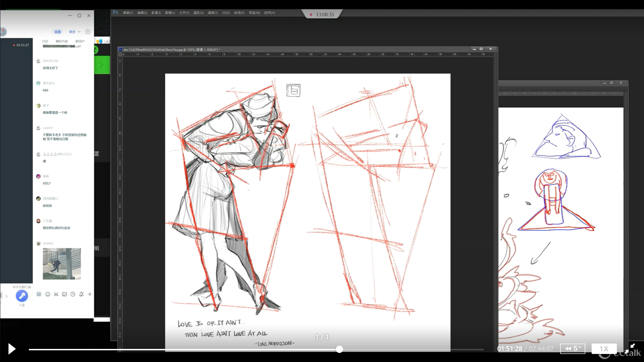644x362 pixels.
Task: Open Photoshop Image menu 影像(I)
Action: (x=156, y=13)
